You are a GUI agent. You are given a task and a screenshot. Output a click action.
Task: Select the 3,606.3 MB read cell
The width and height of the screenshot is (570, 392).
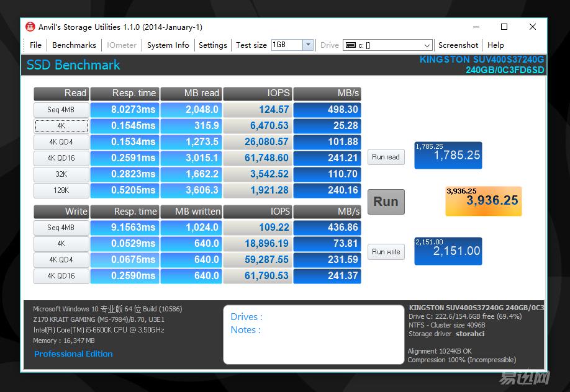(191, 190)
